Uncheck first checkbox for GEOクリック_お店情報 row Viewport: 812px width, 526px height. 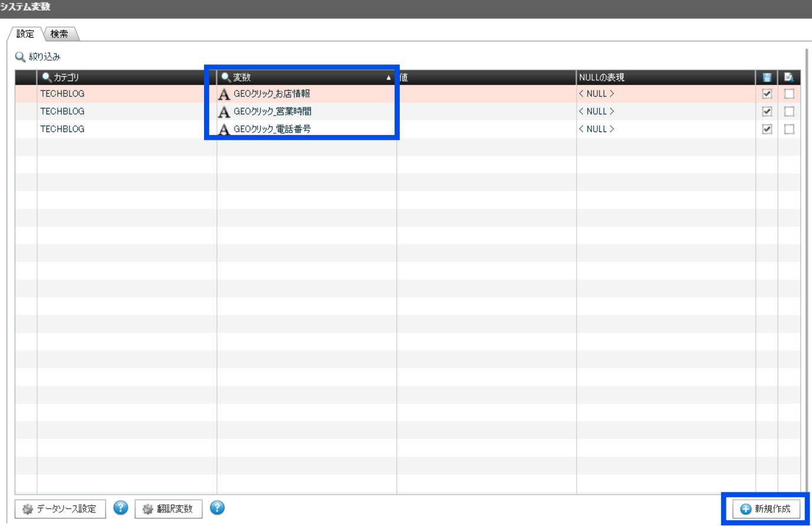point(767,94)
